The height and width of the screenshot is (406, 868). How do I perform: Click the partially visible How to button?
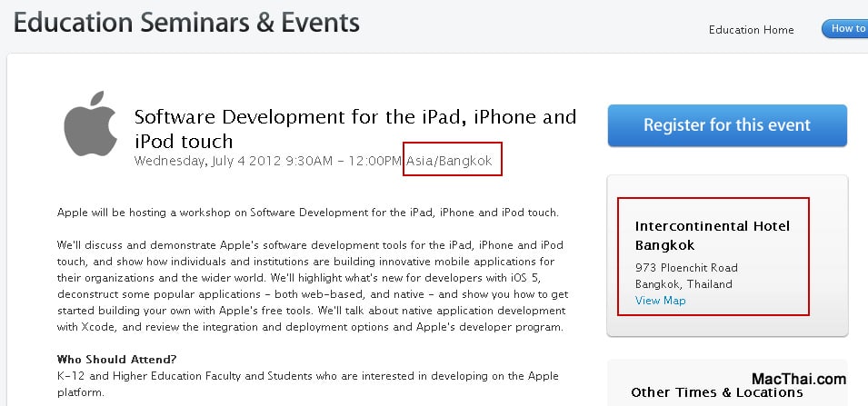[x=844, y=29]
